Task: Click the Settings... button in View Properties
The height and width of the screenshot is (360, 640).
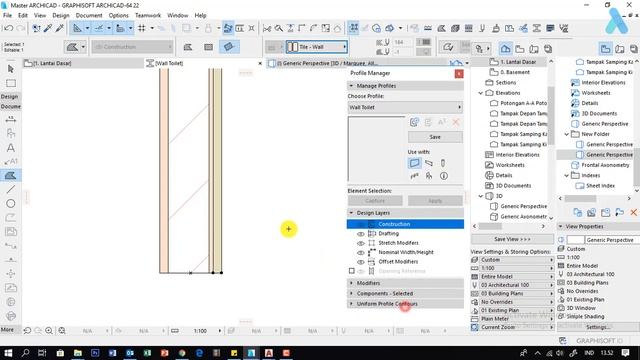Action: point(598,327)
